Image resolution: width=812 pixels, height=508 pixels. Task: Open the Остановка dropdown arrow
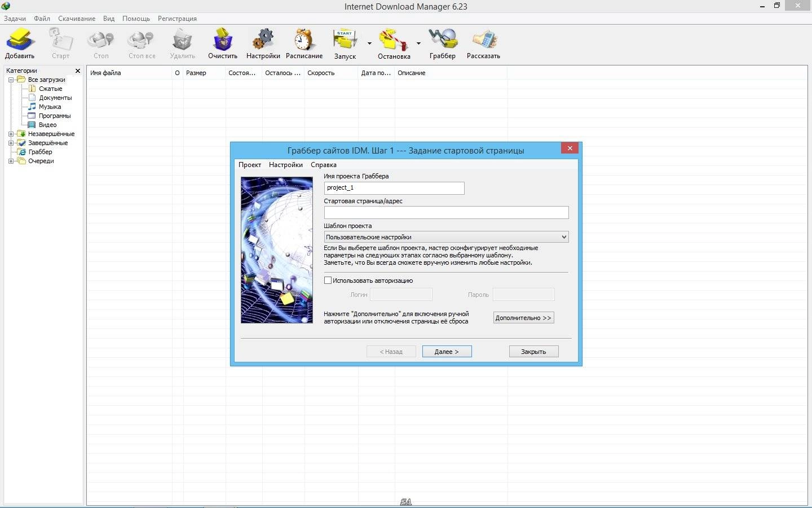418,43
